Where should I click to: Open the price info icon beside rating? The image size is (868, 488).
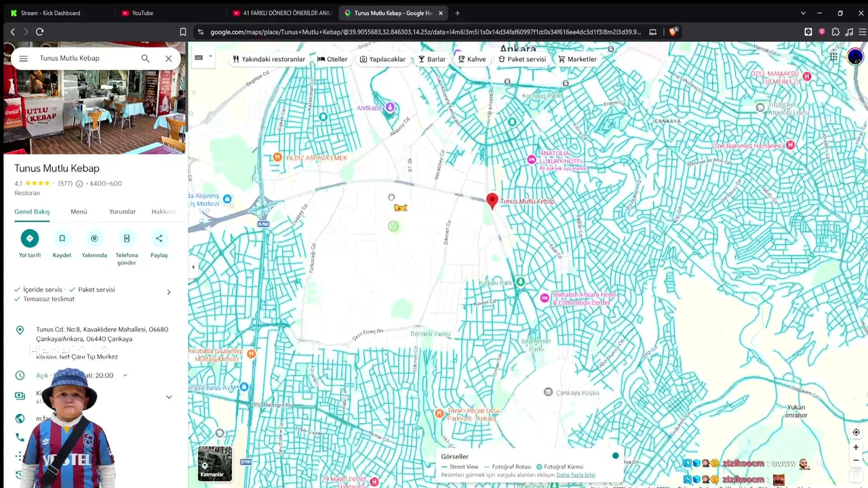click(79, 184)
